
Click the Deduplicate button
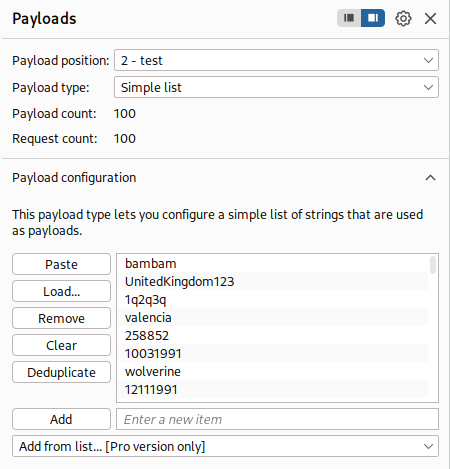61,372
